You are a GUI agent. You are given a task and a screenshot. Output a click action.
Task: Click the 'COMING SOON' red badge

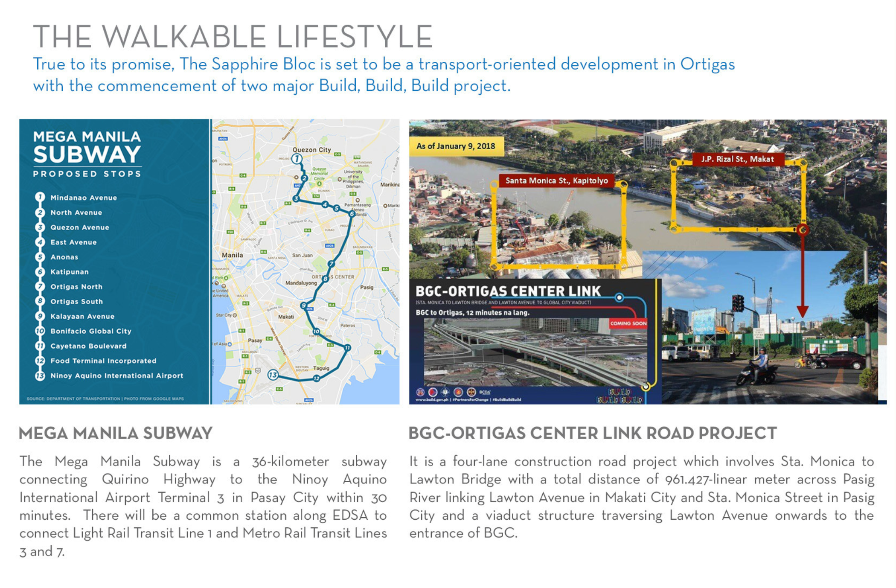click(x=628, y=323)
